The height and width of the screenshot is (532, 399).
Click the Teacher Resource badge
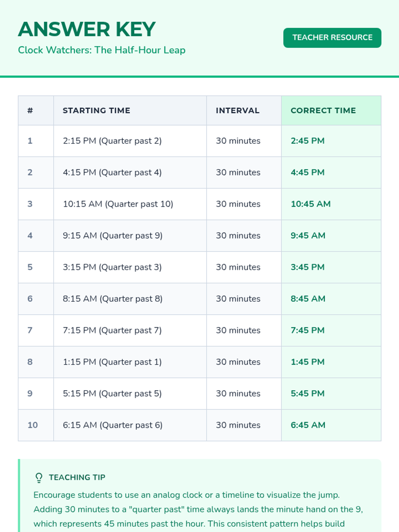coord(332,38)
